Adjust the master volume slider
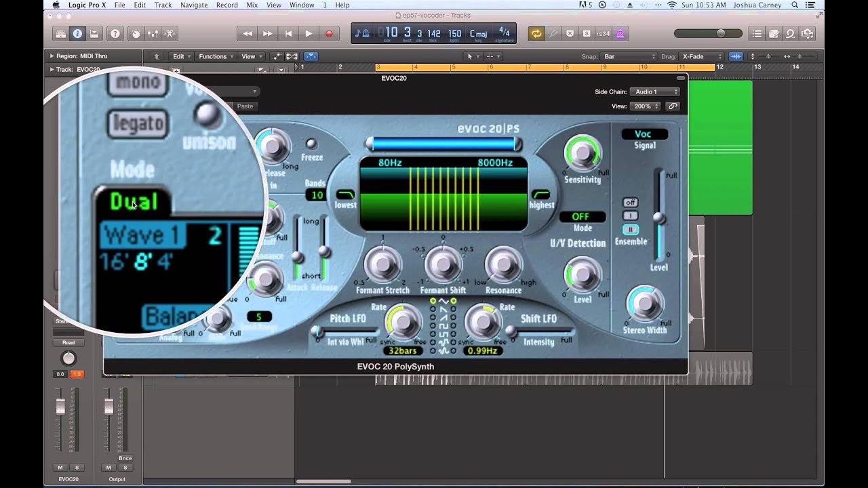 click(x=720, y=33)
